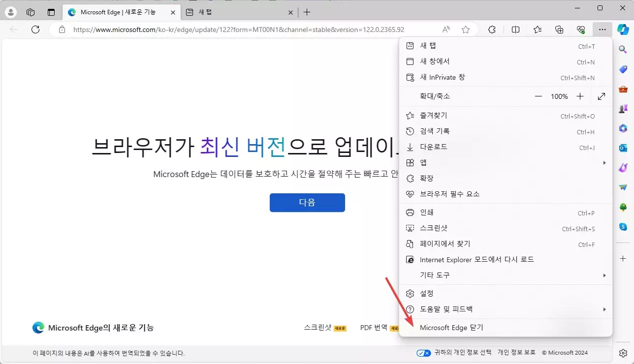Select 새 탭 menu entry
The image size is (634, 364).
coord(506,46)
